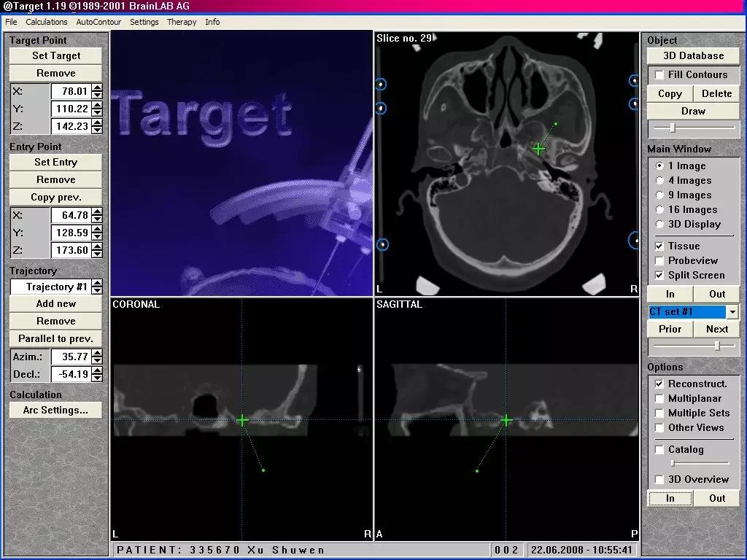747x560 pixels.
Task: Turn off the Split Screen checkbox
Action: click(659, 276)
